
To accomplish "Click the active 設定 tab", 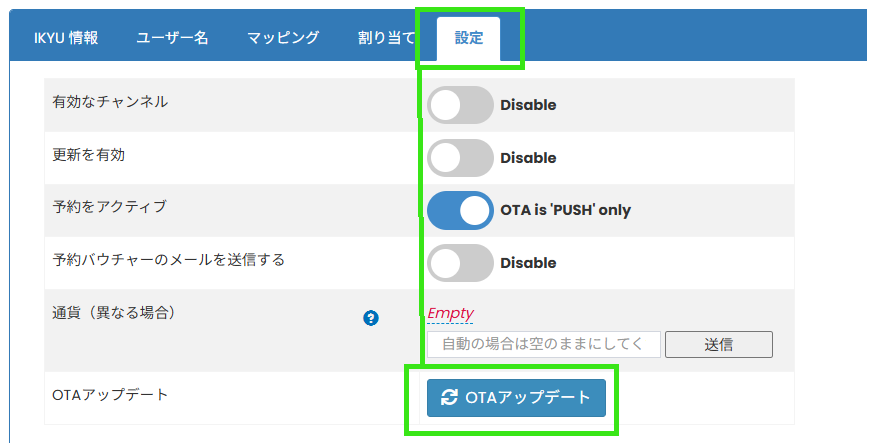I will point(469,39).
